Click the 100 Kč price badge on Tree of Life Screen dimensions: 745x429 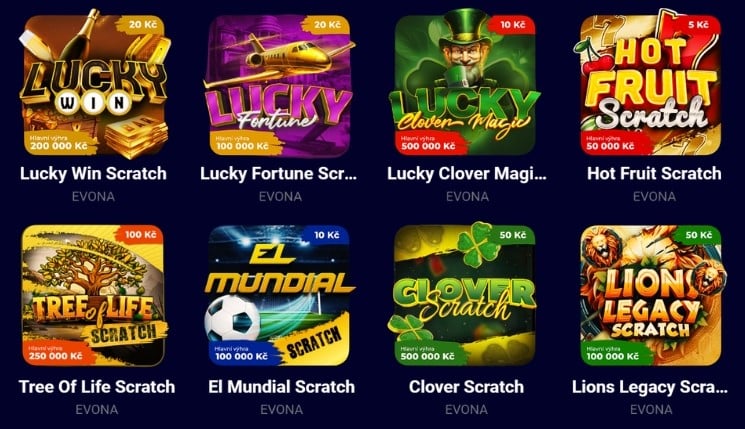[x=140, y=235]
